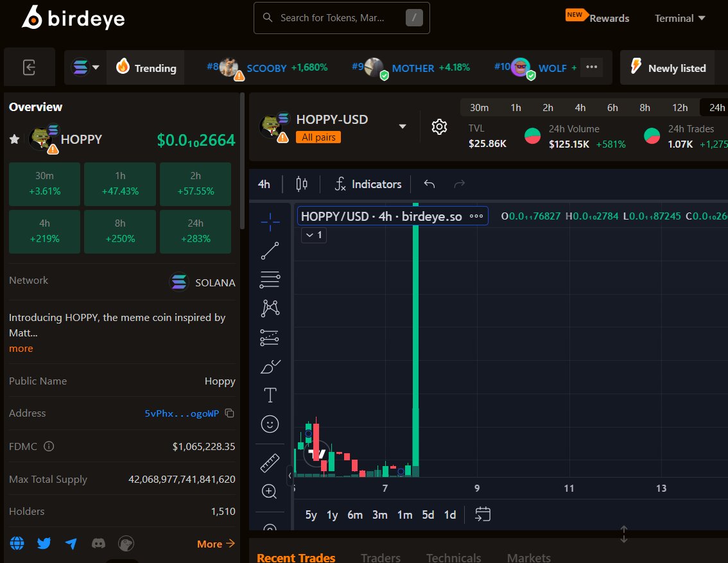
Task: Set chart range to 1y
Action: (x=332, y=515)
